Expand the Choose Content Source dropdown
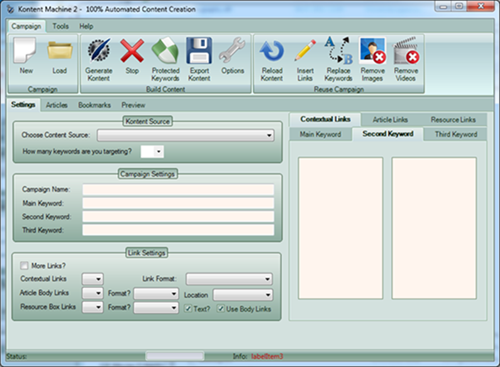The width and height of the screenshot is (500, 367). click(x=186, y=135)
